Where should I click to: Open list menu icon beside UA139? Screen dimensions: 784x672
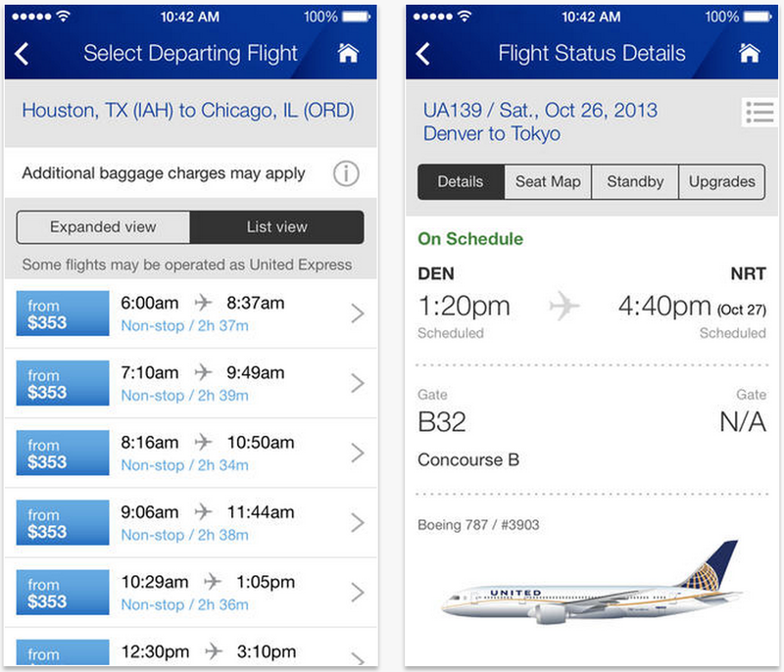(759, 112)
